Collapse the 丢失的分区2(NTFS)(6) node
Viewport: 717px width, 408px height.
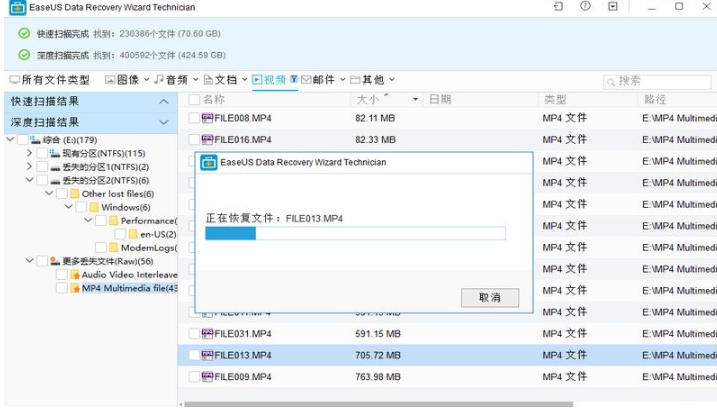[x=30, y=180]
